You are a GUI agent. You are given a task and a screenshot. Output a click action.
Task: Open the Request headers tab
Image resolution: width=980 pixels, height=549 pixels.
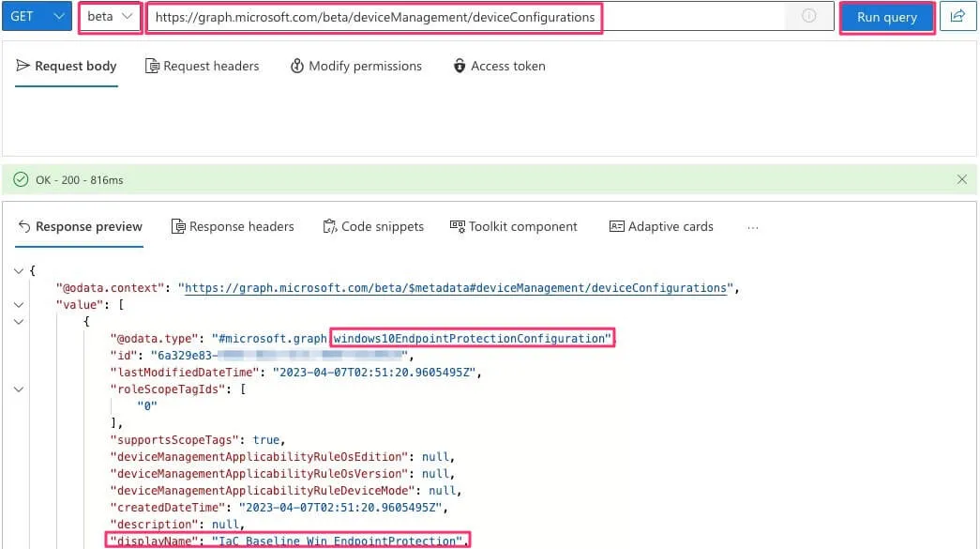[202, 66]
